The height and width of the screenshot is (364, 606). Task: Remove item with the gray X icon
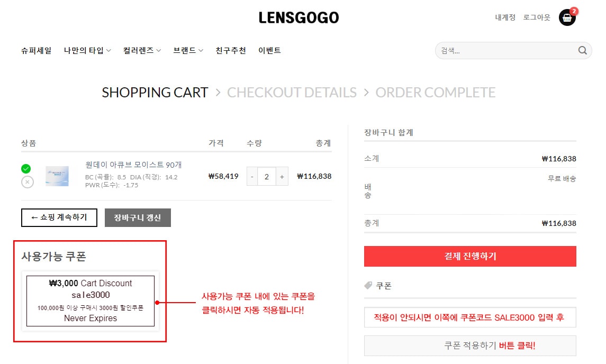(x=28, y=182)
